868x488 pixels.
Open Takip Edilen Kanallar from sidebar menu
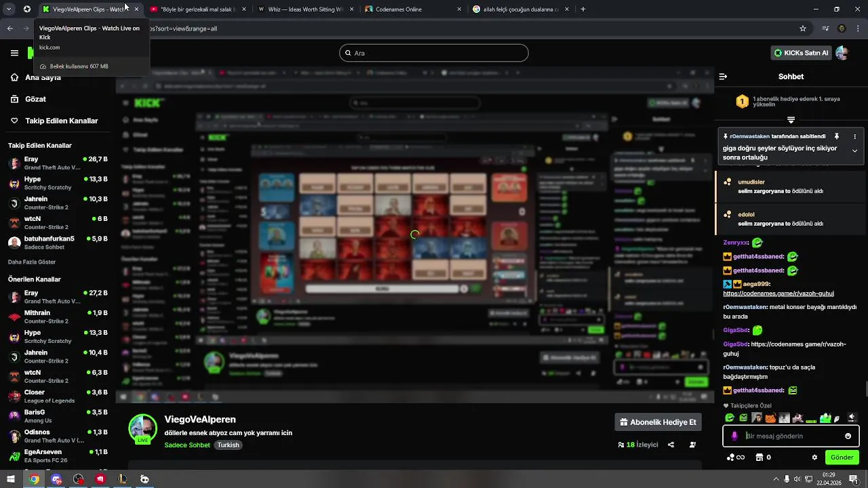click(54, 121)
